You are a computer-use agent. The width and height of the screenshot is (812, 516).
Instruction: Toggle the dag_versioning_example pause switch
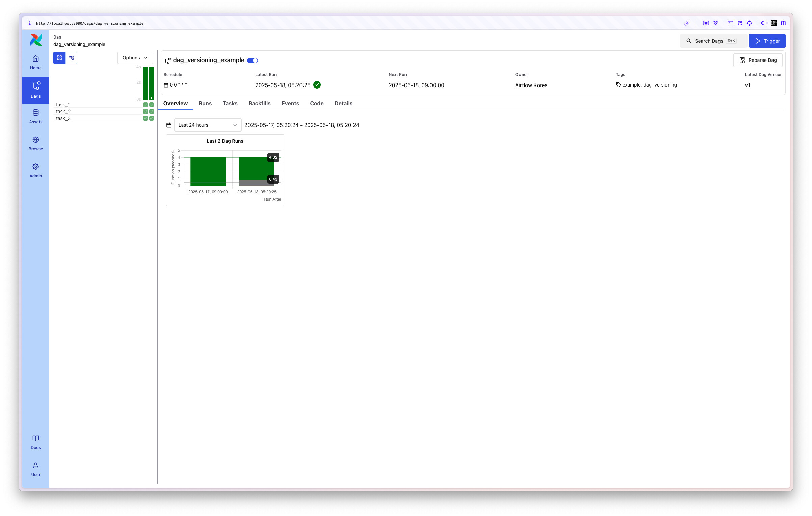tap(253, 60)
